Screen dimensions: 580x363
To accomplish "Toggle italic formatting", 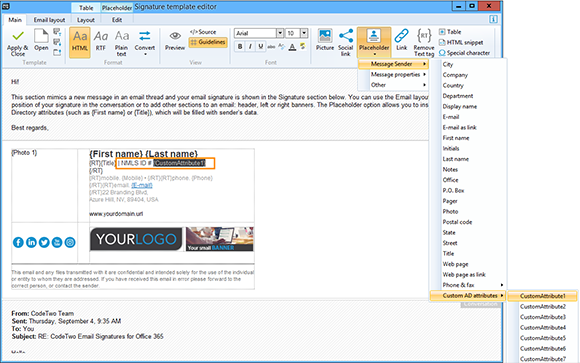I will point(250,47).
